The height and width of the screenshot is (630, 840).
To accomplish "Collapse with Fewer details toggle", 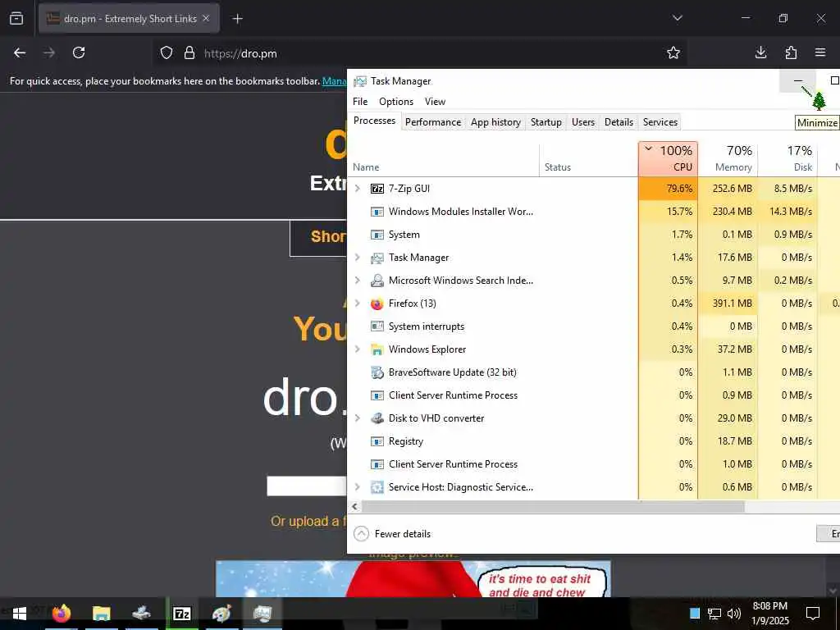I will click(x=392, y=534).
